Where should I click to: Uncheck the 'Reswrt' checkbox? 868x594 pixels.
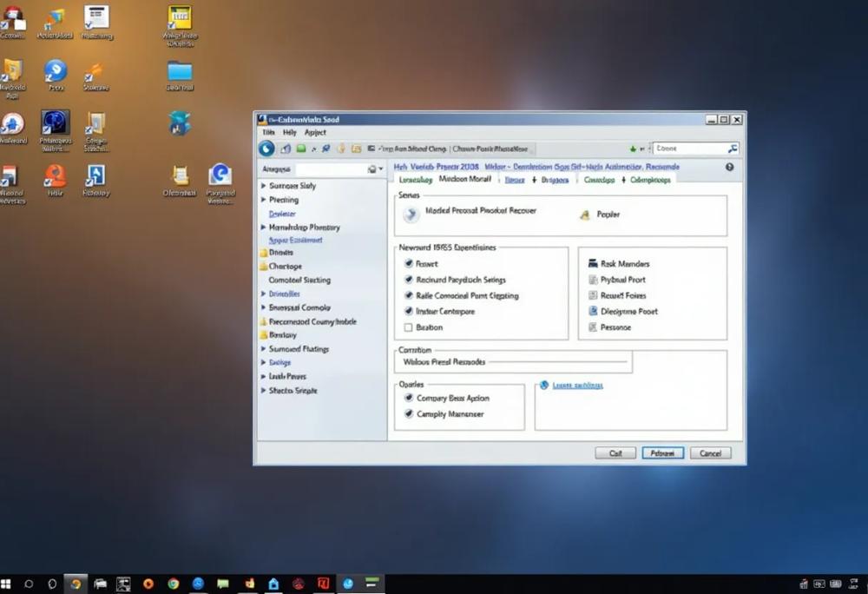tap(409, 263)
